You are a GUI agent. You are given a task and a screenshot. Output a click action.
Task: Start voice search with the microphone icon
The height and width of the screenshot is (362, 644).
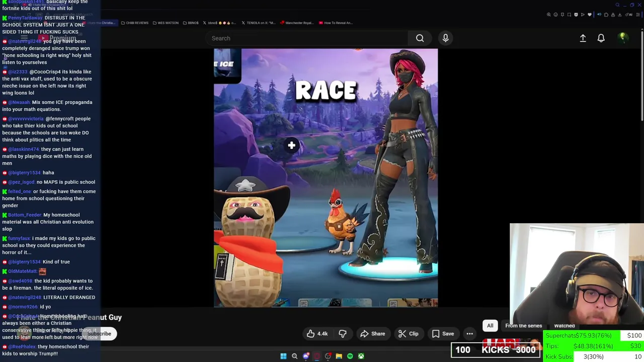point(445,38)
